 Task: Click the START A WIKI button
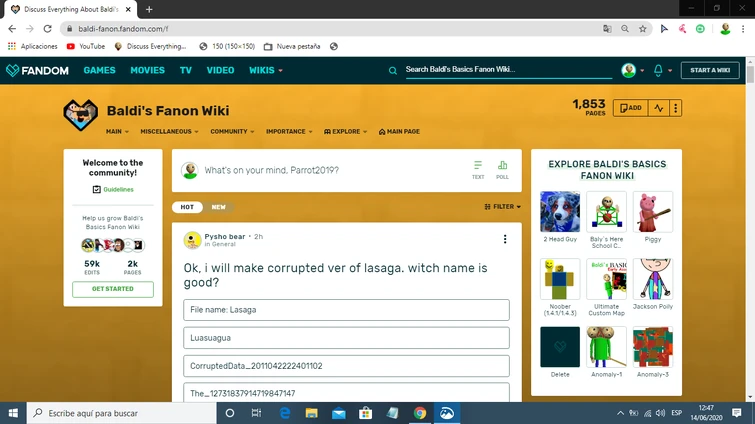710,70
